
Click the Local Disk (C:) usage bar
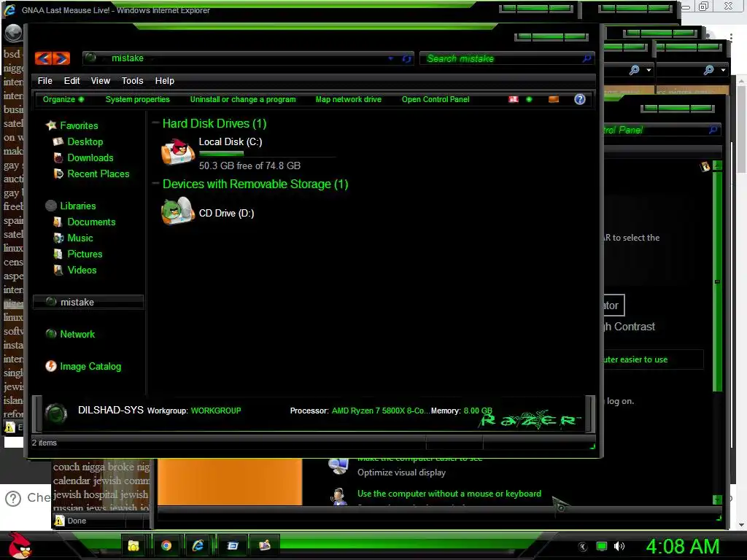point(267,153)
